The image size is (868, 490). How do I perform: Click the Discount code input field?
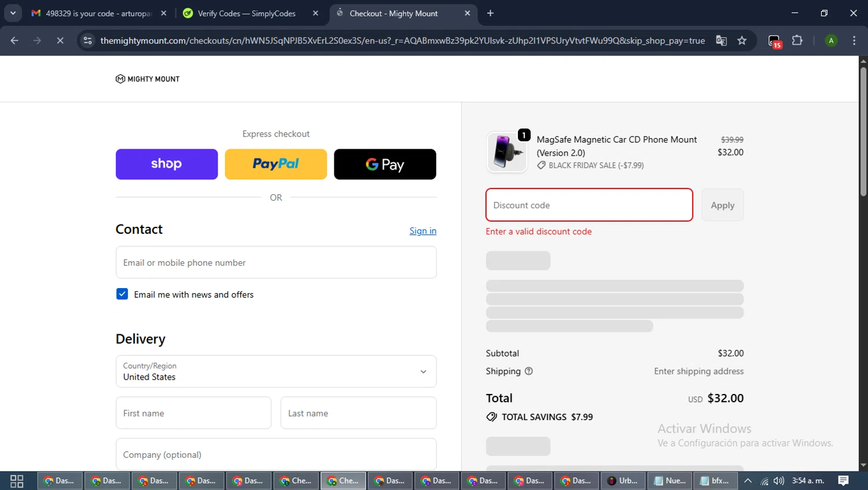(x=589, y=205)
